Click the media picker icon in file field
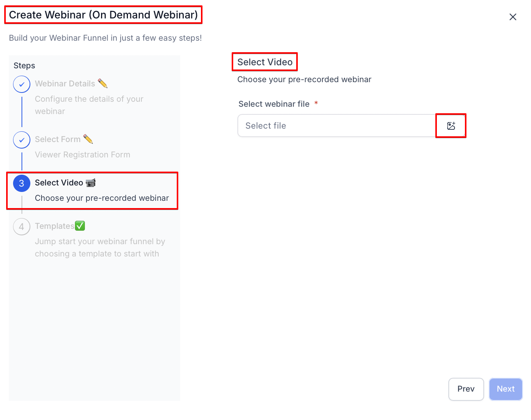 tap(451, 126)
